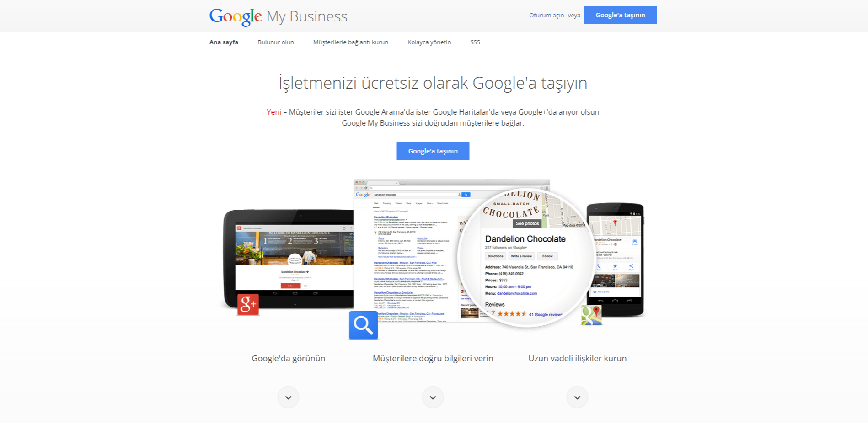Image resolution: width=868 pixels, height=434 pixels.
Task: Go to the Bulunur olun tab
Action: [276, 42]
